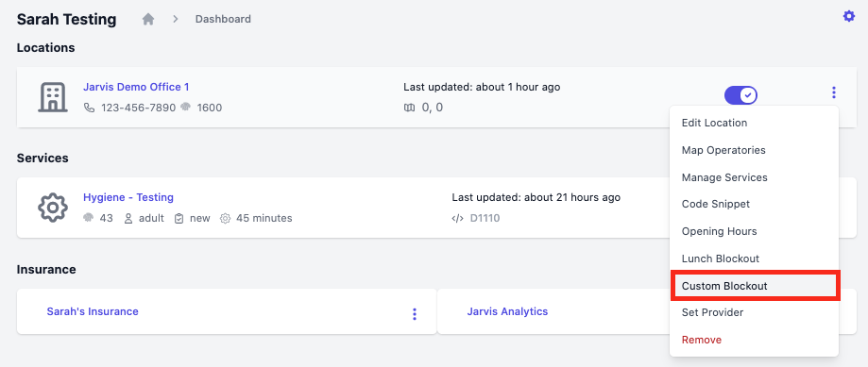The width and height of the screenshot is (868, 367).
Task: Toggle Jarvis Demo Office 1 active switch
Action: (x=740, y=94)
